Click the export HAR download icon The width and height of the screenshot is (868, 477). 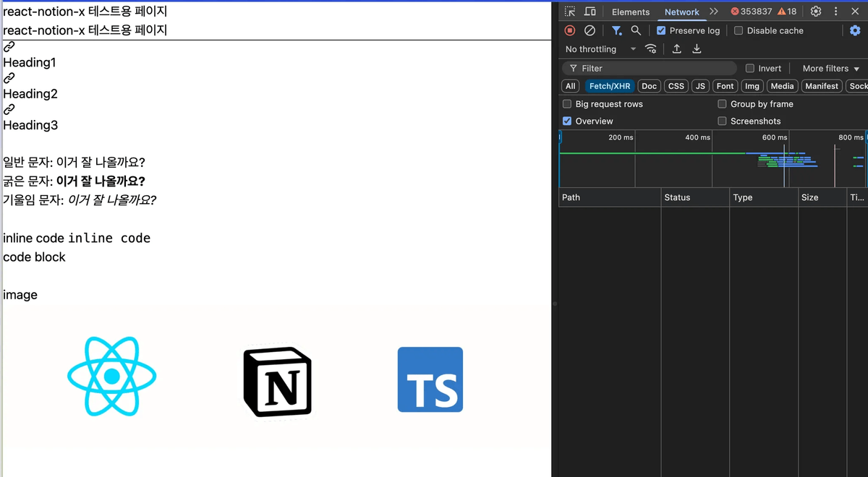(x=697, y=49)
